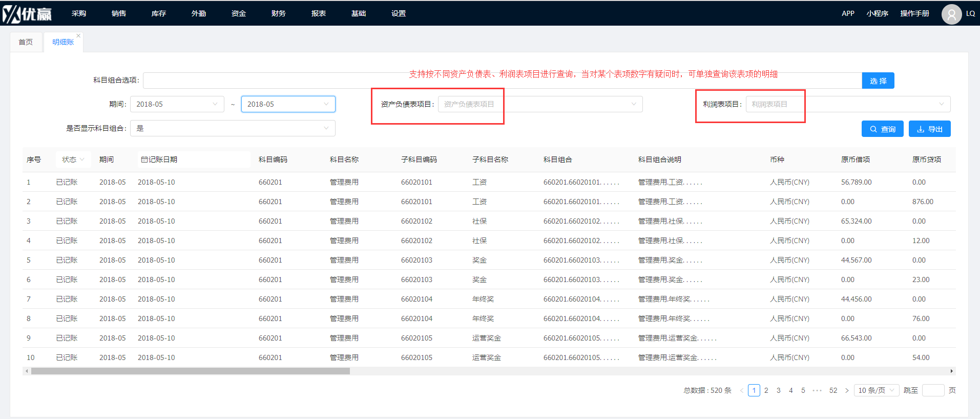
Task: Click the 导出 export button
Action: click(930, 129)
